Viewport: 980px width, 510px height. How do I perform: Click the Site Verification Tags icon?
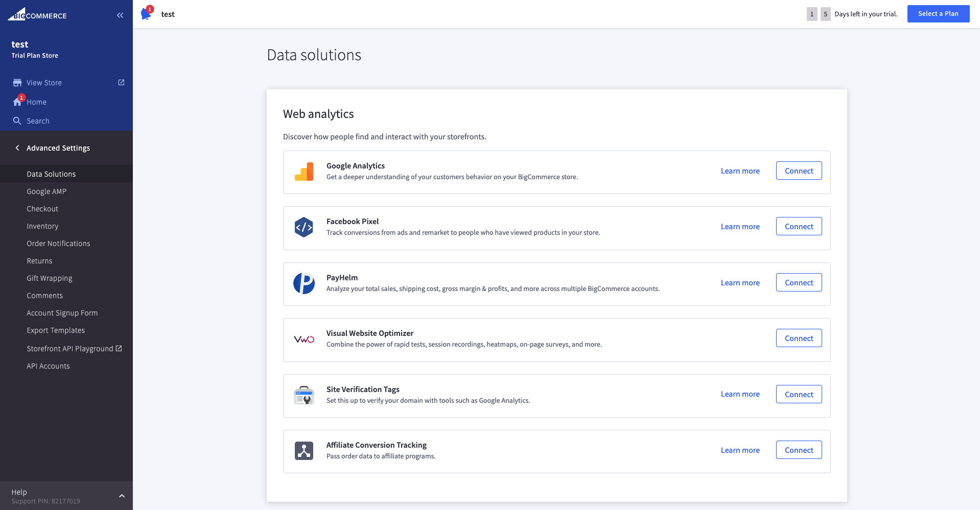(x=304, y=395)
